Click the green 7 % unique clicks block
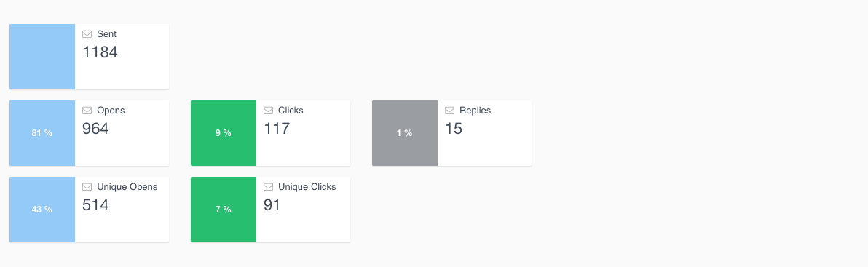Screen dimensions: 868x267 click(x=224, y=209)
